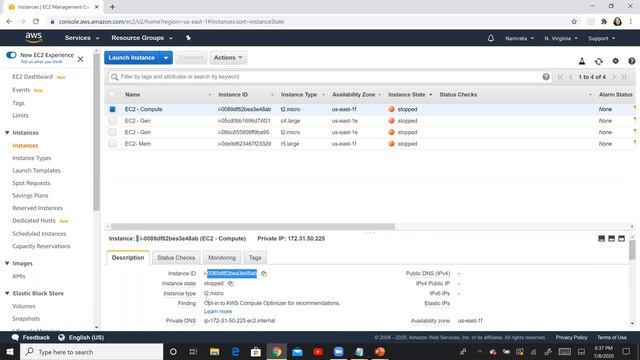Image resolution: width=640 pixels, height=360 pixels.
Task: Click the filter help icon in the search bar
Action: tap(546, 77)
